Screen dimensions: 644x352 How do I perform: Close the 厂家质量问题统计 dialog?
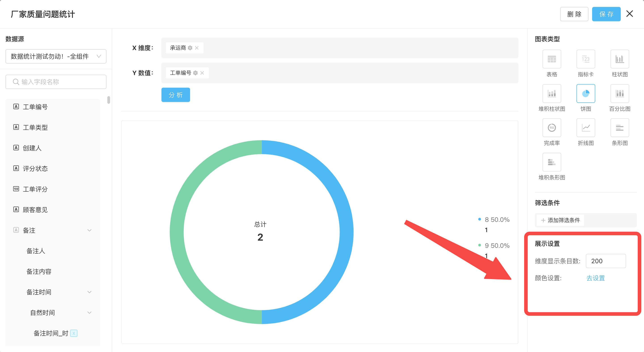pyautogui.click(x=629, y=14)
